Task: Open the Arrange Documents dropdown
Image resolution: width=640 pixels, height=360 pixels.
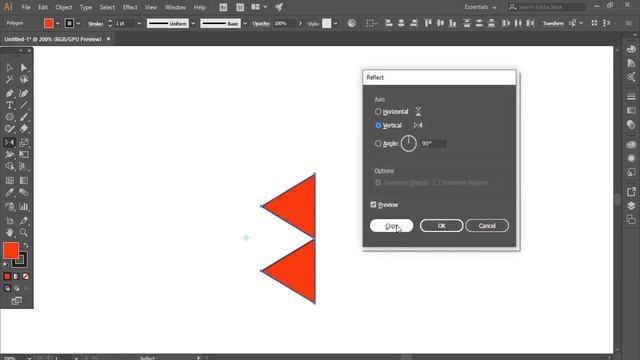Action: coord(259,7)
